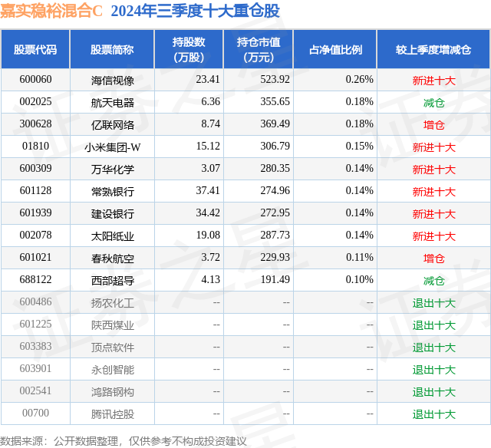
Task: Click 增仓 in the 春秋航空 row
Action: [x=433, y=259]
